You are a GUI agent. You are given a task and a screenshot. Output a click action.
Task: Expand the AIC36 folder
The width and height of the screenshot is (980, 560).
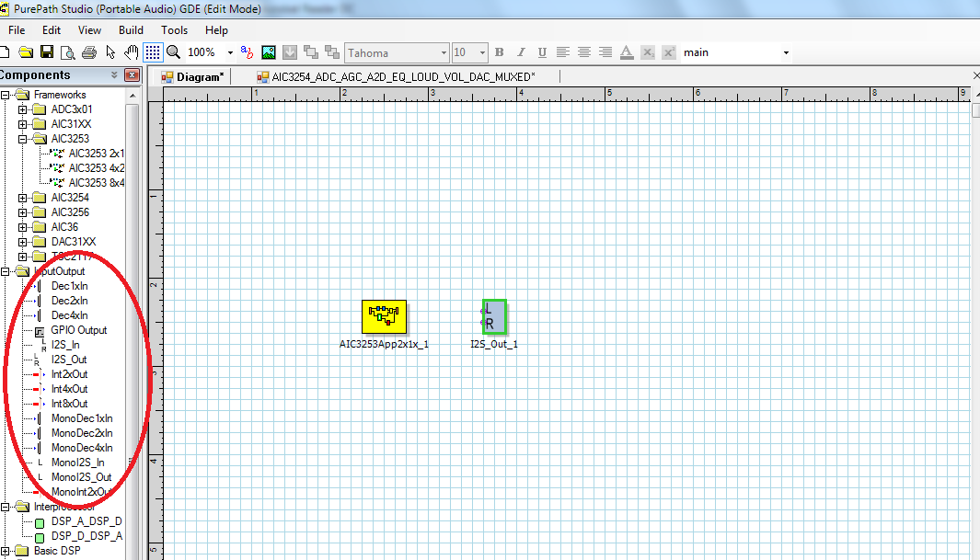(22, 227)
